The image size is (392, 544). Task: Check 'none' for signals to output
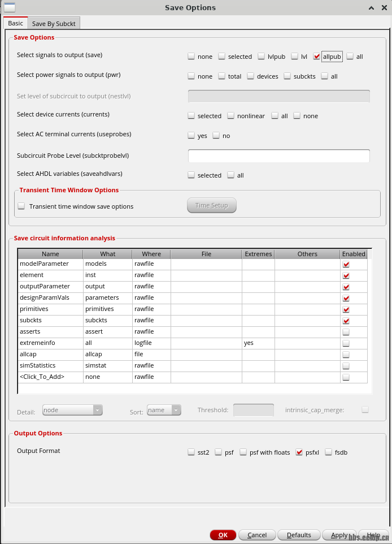pyautogui.click(x=191, y=56)
